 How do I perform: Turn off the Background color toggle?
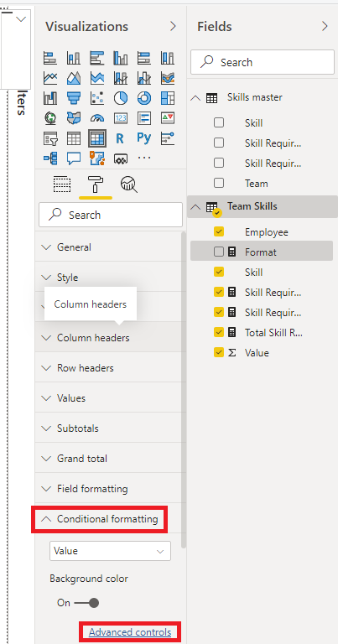coord(86,603)
